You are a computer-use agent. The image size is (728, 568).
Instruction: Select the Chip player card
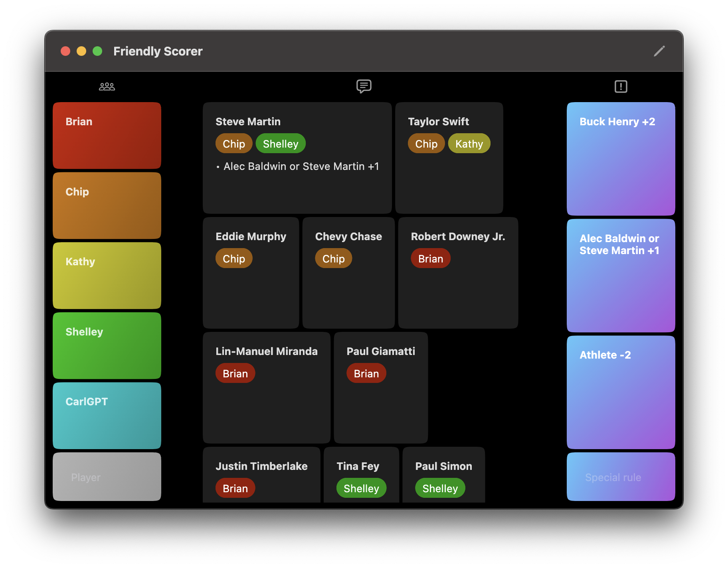[x=107, y=205]
